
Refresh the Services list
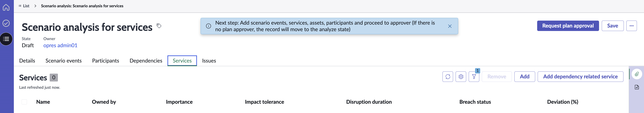point(447,77)
